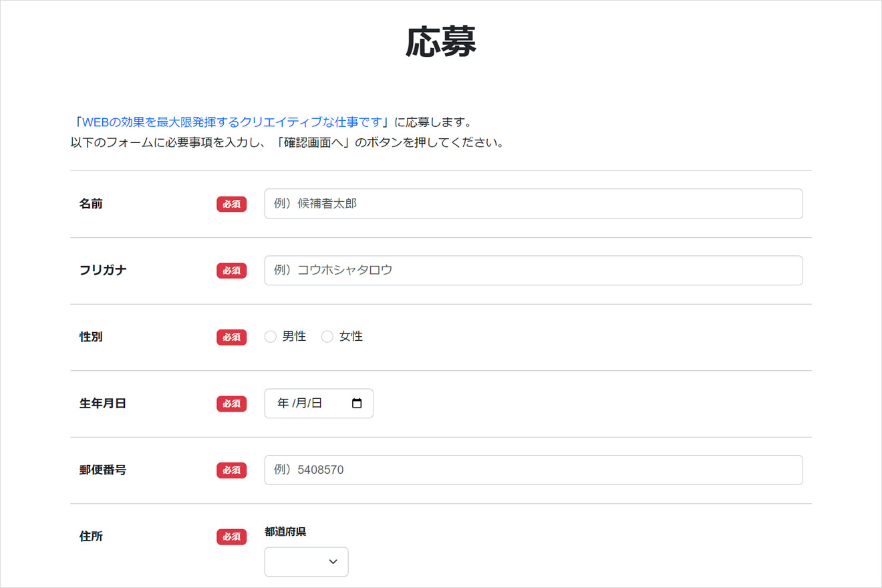Click the 必須 badge beside 生年月日

point(231,404)
